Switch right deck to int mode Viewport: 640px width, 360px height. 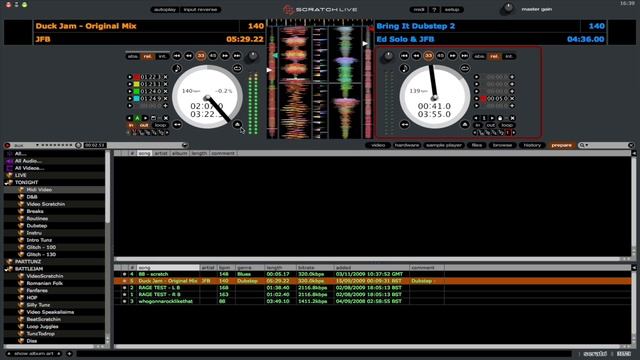point(509,56)
